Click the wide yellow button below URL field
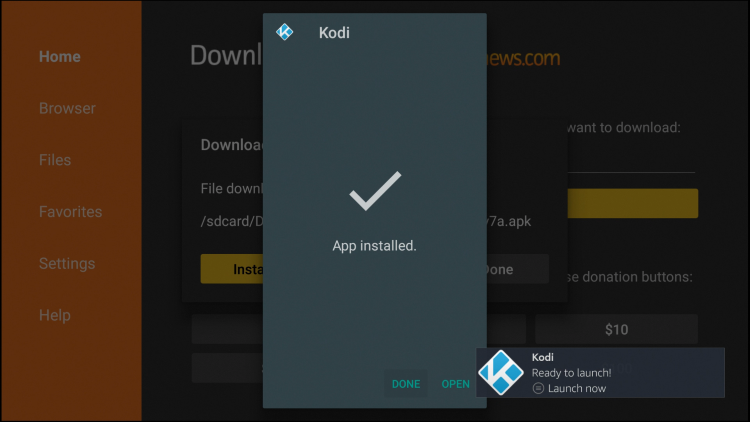 632,203
